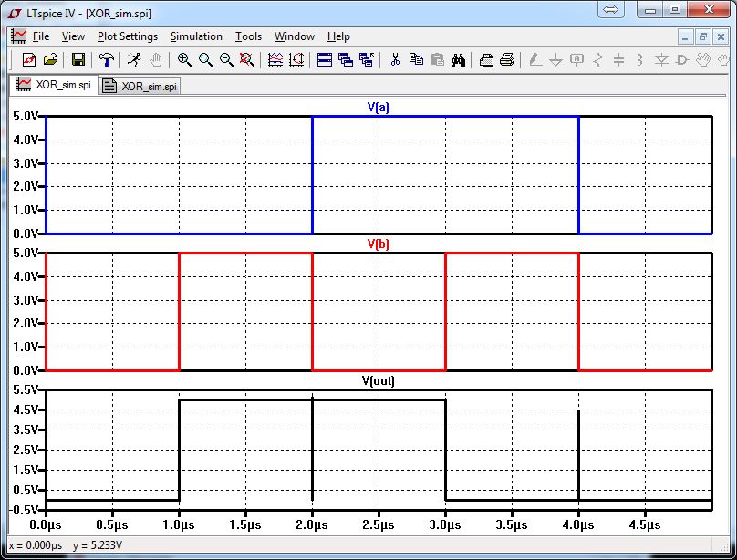This screenshot has width=737, height=560.
Task: Click 5.5V on the V(out) axis
Action: (x=26, y=389)
